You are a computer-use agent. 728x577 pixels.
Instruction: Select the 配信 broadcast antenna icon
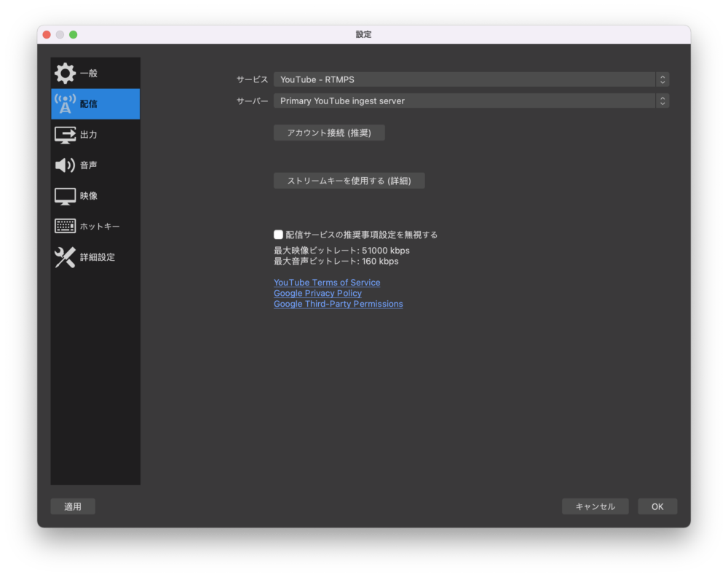[x=65, y=103]
